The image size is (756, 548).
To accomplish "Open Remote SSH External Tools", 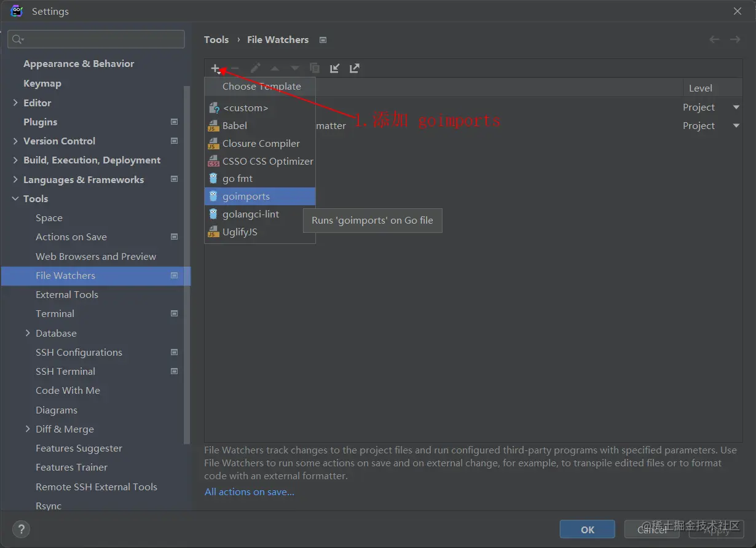I will (x=96, y=487).
